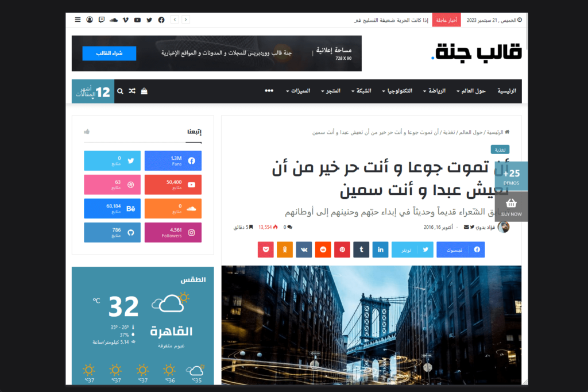
Task: Open the Facebook icon in top bar
Action: 161,20
